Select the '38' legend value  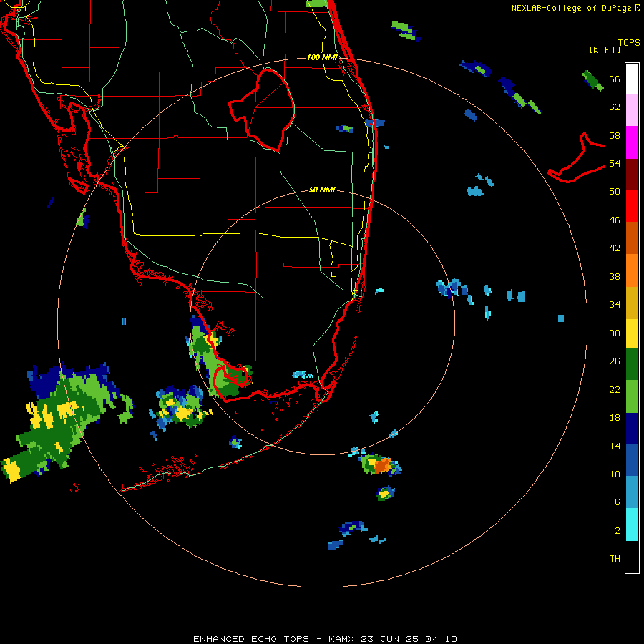(x=615, y=276)
